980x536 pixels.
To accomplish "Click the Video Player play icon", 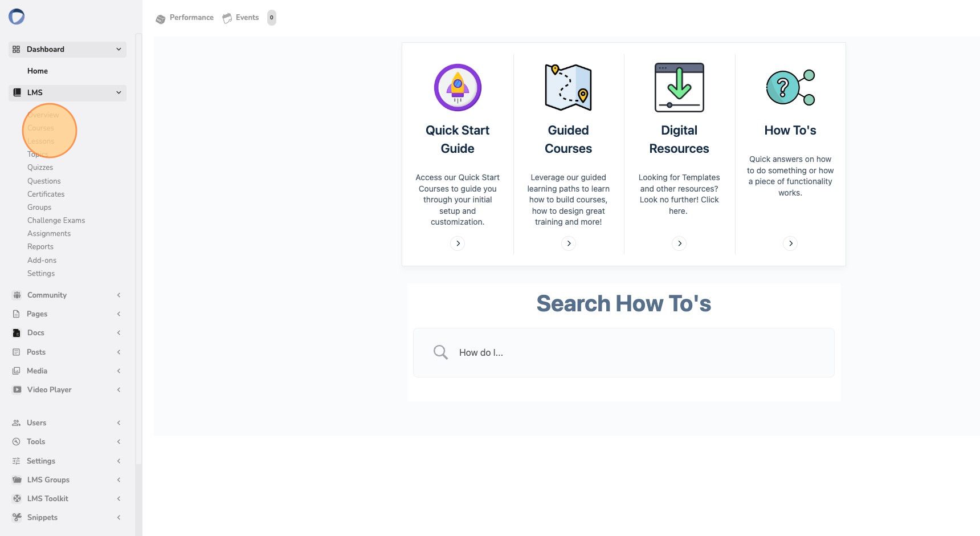I will pos(17,389).
